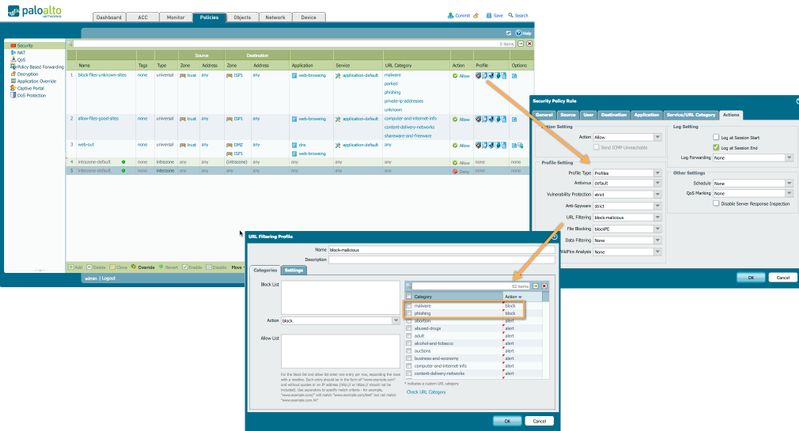Check the abused-drugs category checkbox

[409, 329]
